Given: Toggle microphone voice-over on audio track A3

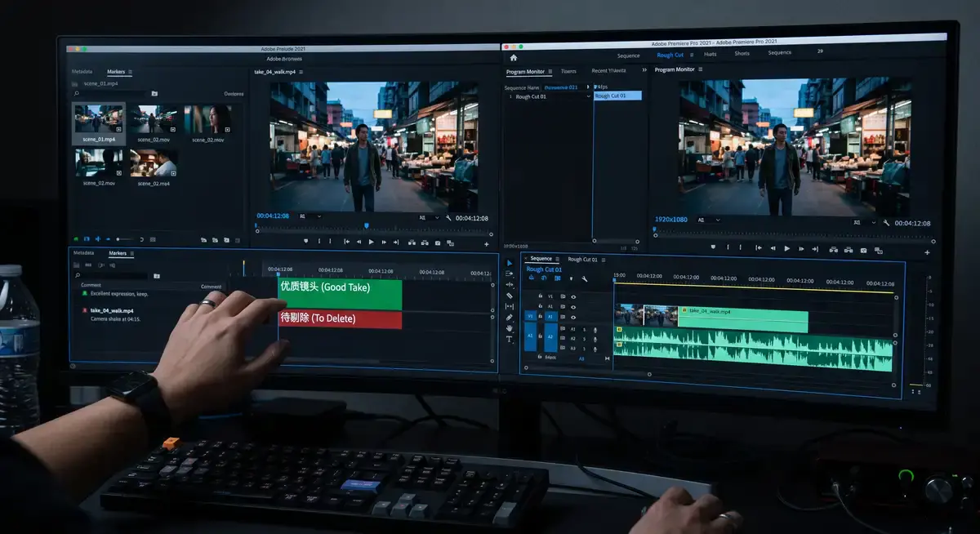Looking at the screenshot, I should click(x=595, y=349).
